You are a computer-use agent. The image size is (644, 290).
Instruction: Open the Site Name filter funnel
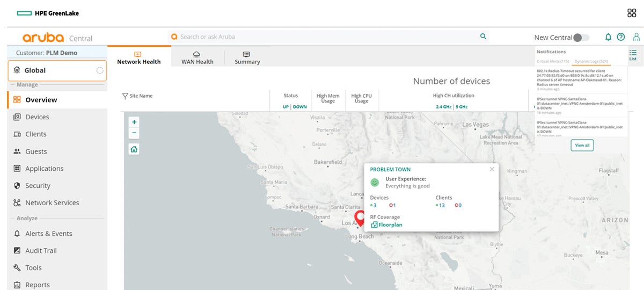[x=125, y=96]
